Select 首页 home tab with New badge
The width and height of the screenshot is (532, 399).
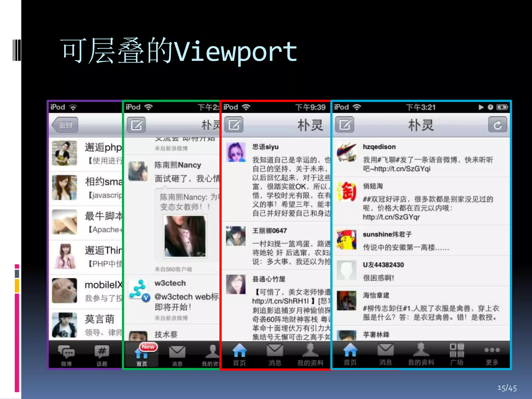[142, 355]
